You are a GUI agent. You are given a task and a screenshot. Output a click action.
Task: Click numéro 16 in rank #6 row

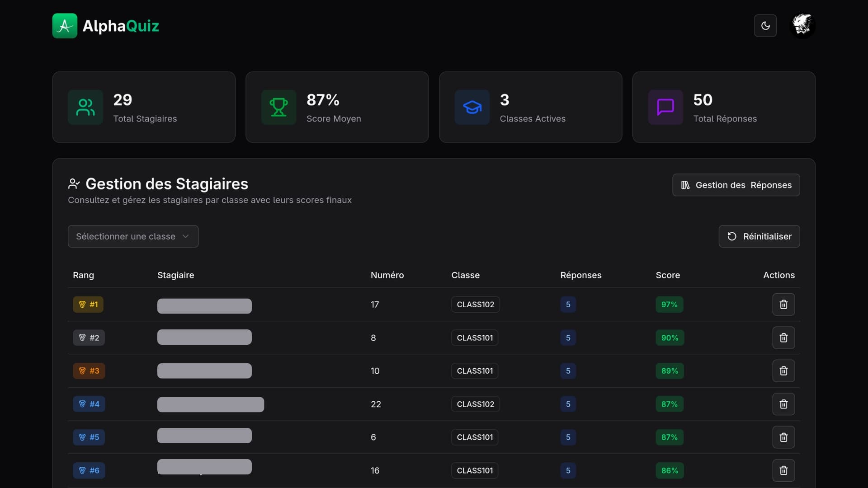click(375, 470)
